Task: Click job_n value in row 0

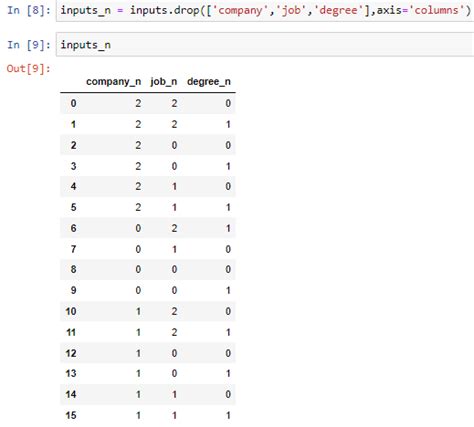Action: 174,103
